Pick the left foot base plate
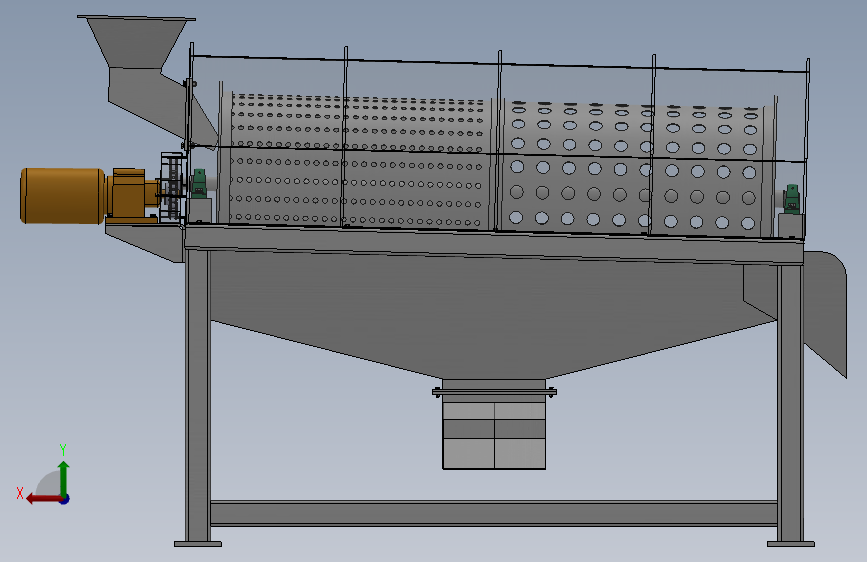Viewport: 867px width, 562px height. pyautogui.click(x=198, y=544)
